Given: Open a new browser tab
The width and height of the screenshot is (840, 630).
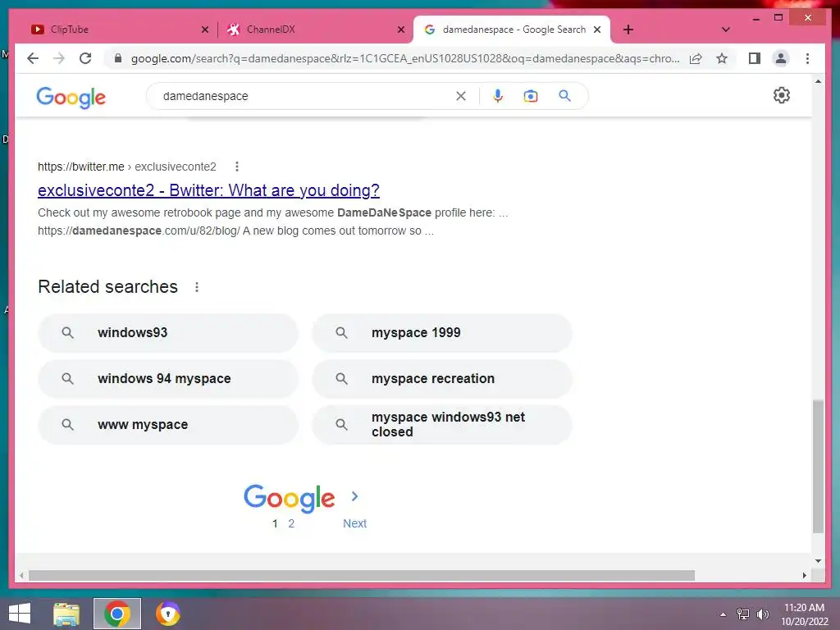Looking at the screenshot, I should 628,30.
